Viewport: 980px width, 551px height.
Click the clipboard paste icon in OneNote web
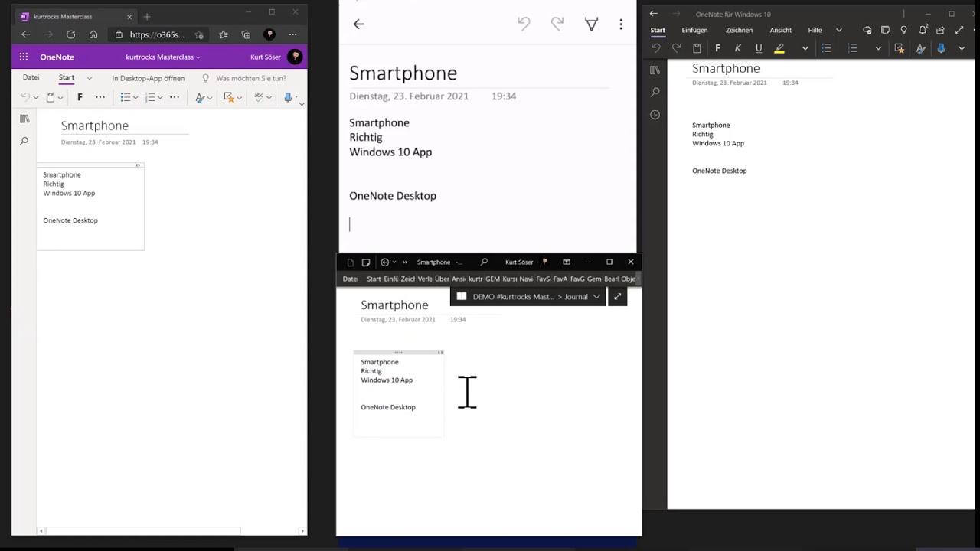[x=50, y=97]
